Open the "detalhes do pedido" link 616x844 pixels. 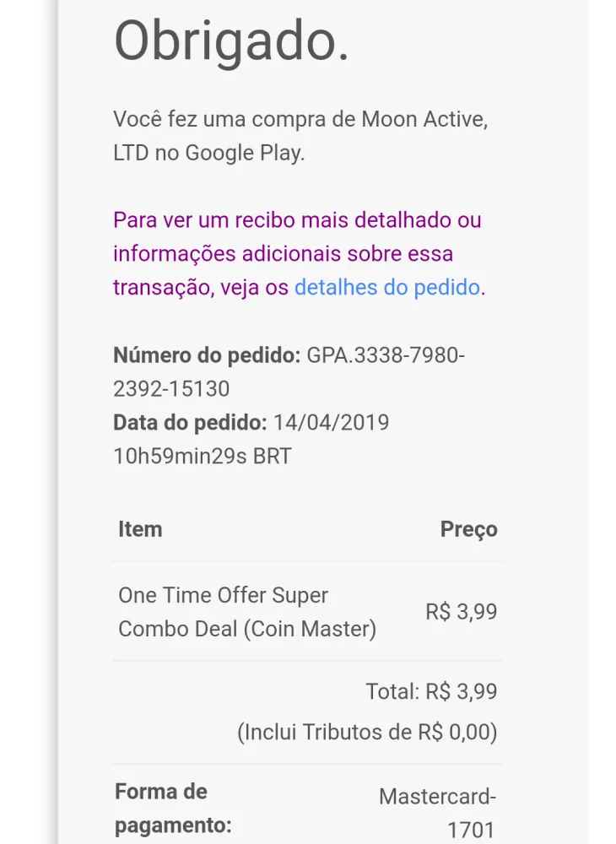[x=386, y=287]
